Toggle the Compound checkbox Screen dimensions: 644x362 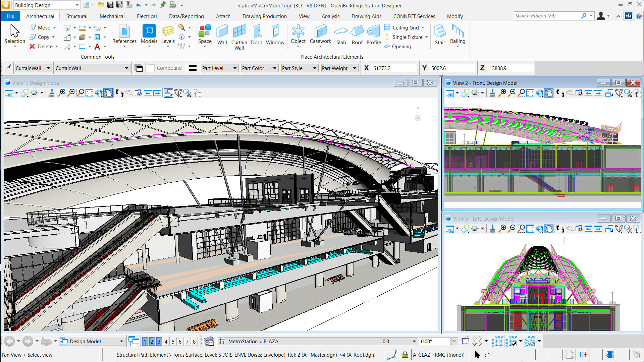151,68
